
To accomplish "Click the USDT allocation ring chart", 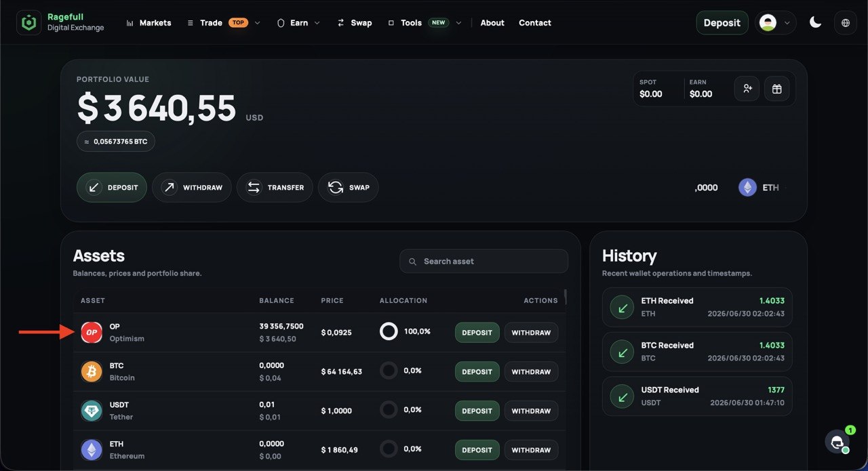I will [x=389, y=410].
